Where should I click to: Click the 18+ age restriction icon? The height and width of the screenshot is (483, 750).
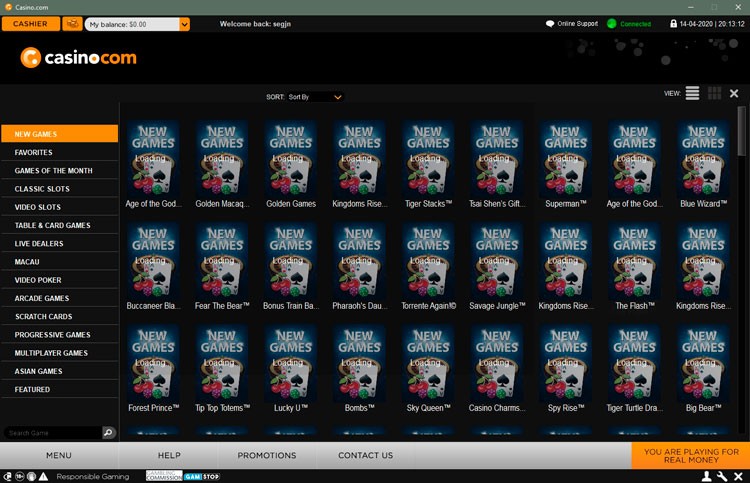click(x=20, y=476)
